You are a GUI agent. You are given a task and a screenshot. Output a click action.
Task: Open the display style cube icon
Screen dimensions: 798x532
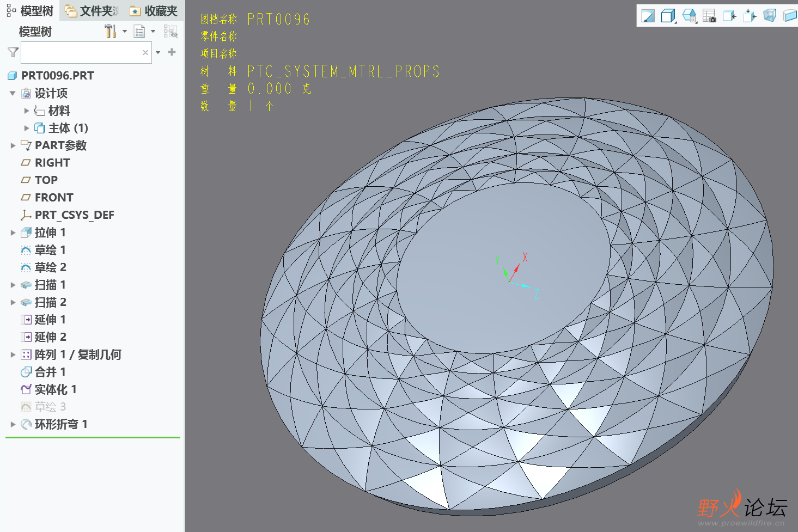point(668,16)
